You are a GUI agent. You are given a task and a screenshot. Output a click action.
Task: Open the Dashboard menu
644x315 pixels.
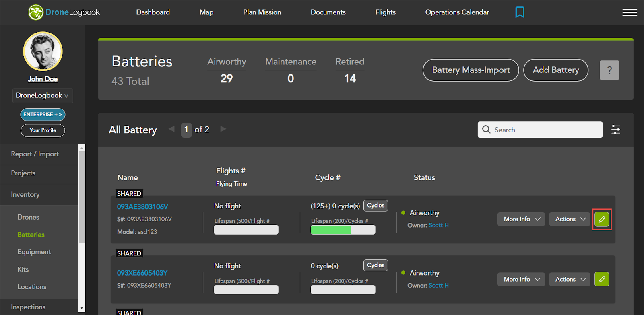click(153, 12)
